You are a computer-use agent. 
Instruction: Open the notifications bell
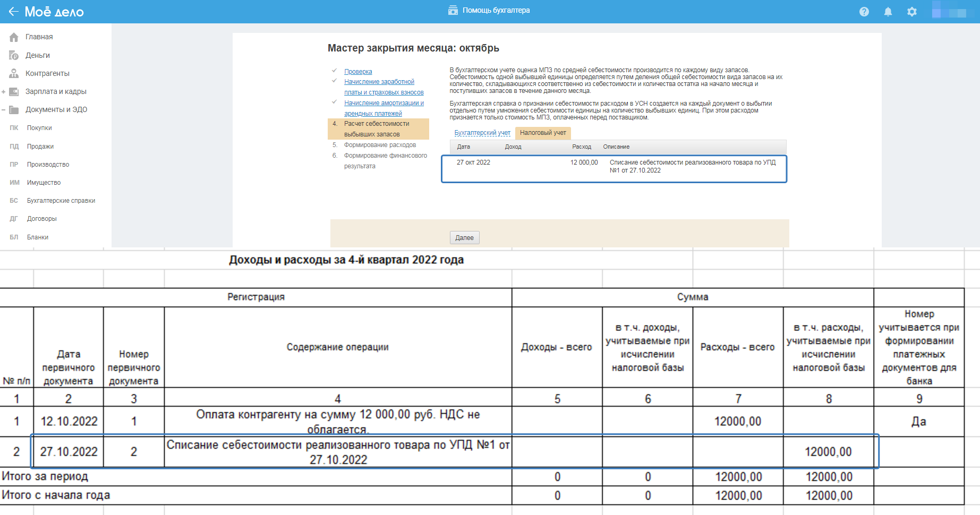(x=888, y=12)
